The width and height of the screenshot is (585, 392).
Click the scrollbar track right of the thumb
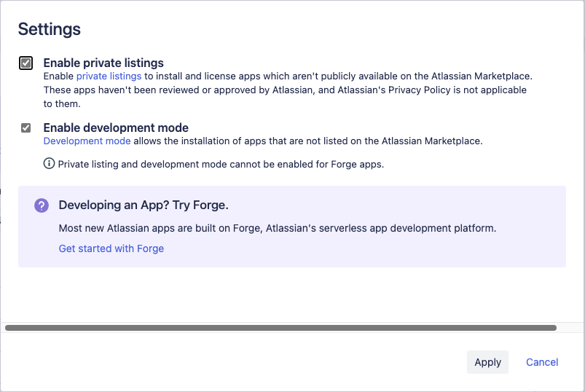[568, 328]
